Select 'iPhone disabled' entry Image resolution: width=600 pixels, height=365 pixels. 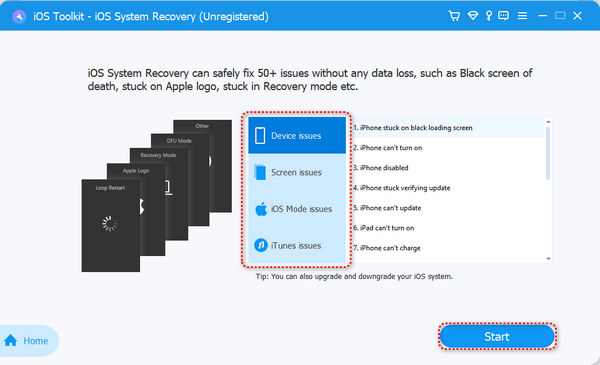(448, 168)
